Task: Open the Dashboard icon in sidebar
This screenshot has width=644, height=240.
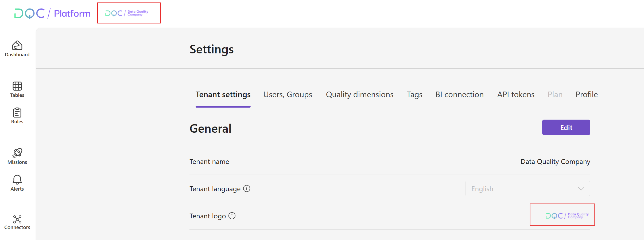Action: [x=17, y=46]
